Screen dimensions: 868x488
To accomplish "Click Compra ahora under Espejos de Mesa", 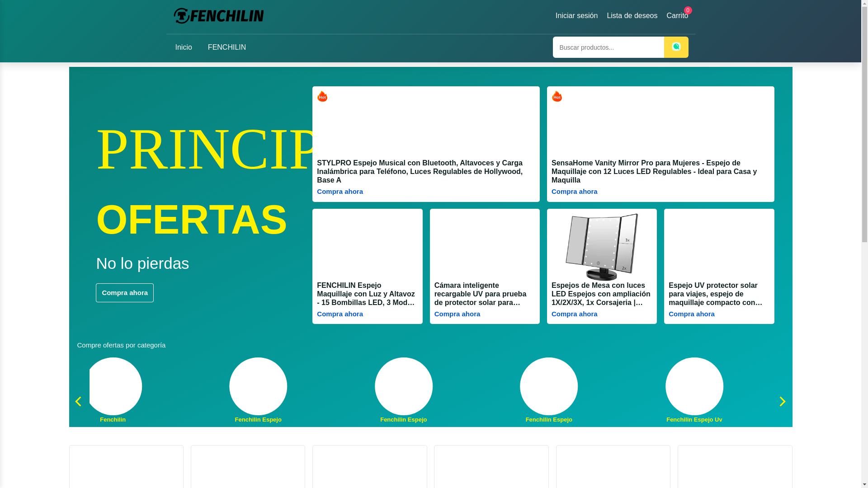I will tap(574, 314).
